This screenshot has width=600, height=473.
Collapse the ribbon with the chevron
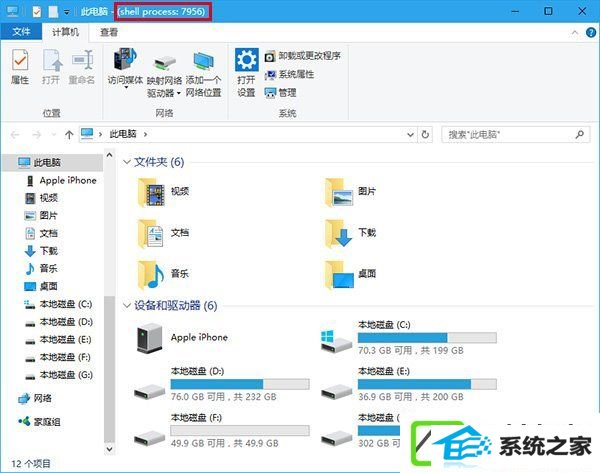(x=575, y=33)
